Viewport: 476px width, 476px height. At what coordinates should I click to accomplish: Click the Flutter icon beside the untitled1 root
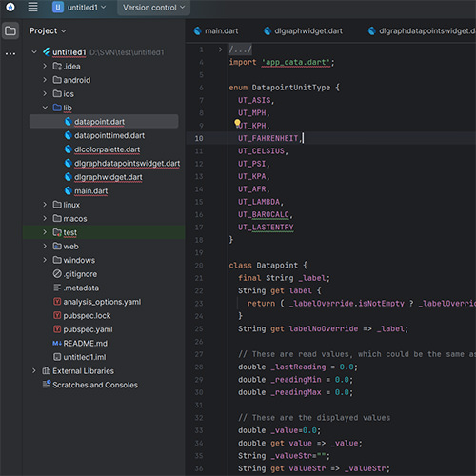[x=47, y=51]
